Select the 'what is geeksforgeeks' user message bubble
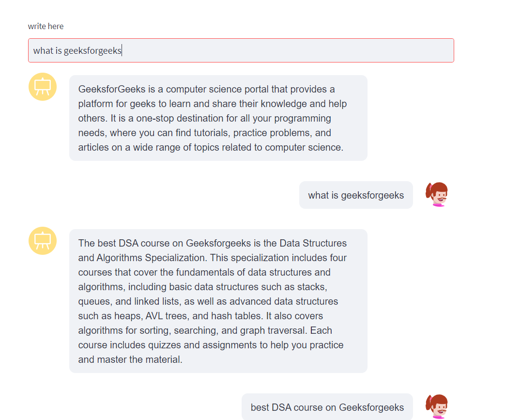Image resolution: width=521 pixels, height=420 pixels. click(356, 195)
